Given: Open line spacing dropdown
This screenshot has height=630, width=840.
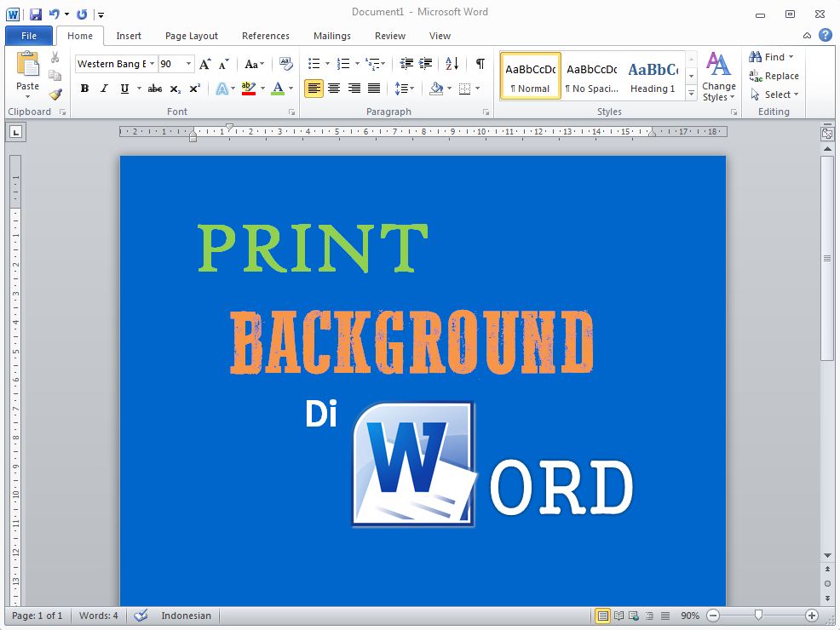Looking at the screenshot, I should coord(405,89).
